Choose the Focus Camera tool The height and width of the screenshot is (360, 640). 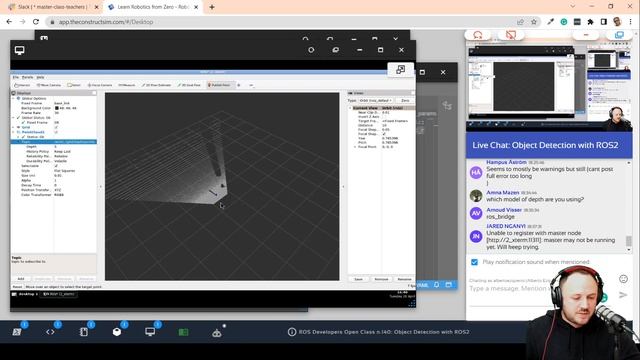click(100, 85)
